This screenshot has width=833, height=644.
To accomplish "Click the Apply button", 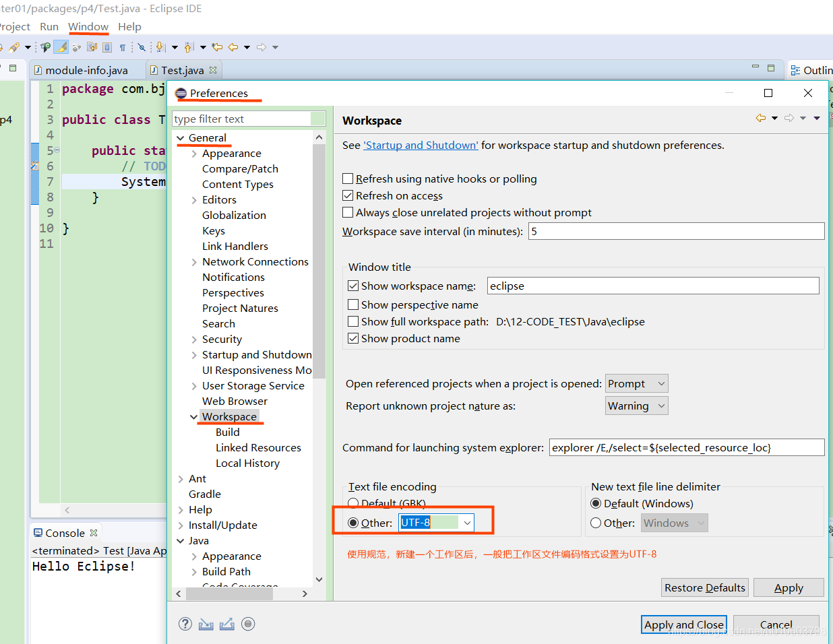I will click(789, 587).
